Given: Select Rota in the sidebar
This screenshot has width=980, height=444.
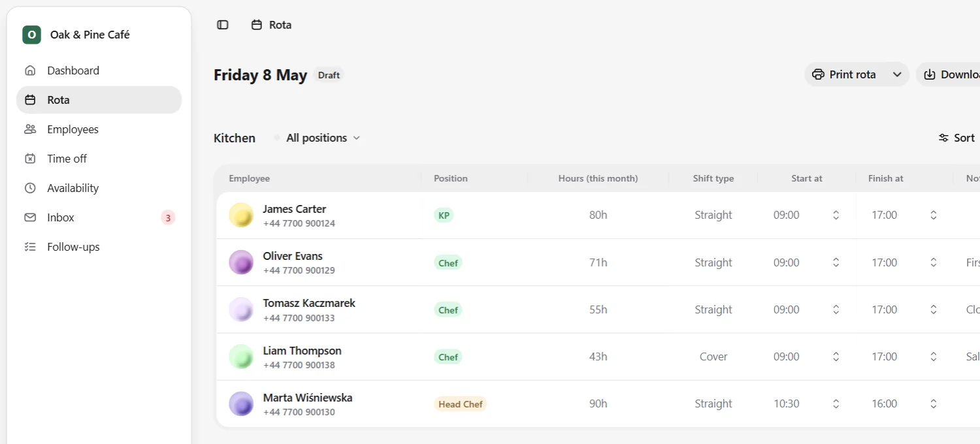Looking at the screenshot, I should 99,100.
